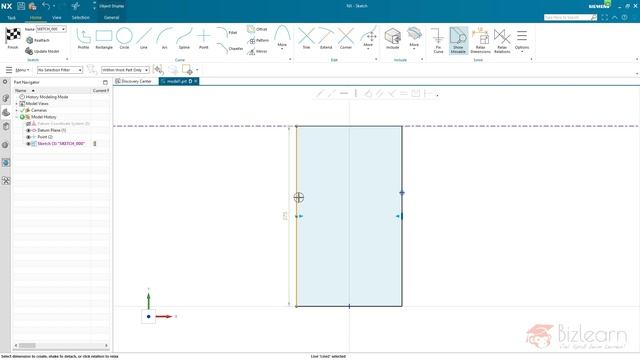640x360 pixels.
Task: Switch to the Discovery Center tab
Action: 134,81
